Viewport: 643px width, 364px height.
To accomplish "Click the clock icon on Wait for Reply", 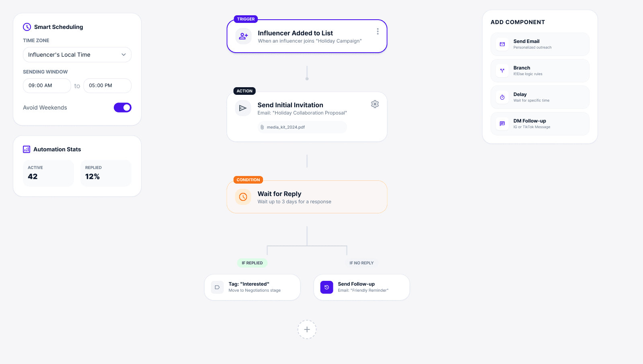I will [243, 197].
